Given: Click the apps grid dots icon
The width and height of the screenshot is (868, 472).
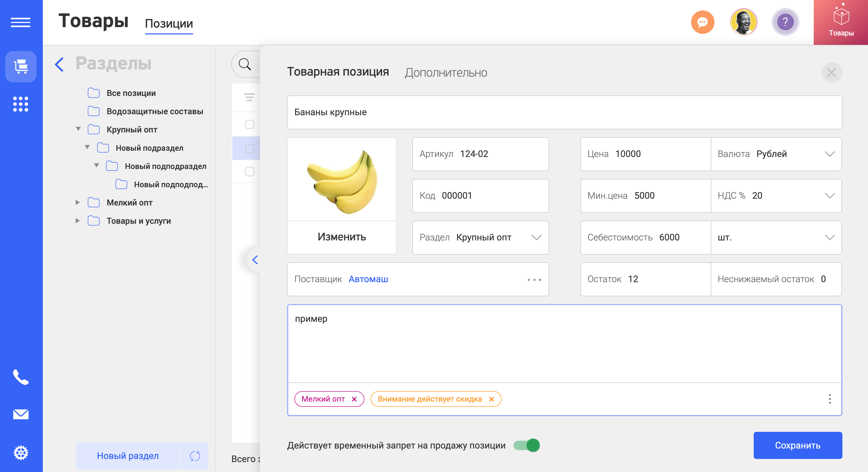Looking at the screenshot, I should (x=21, y=104).
